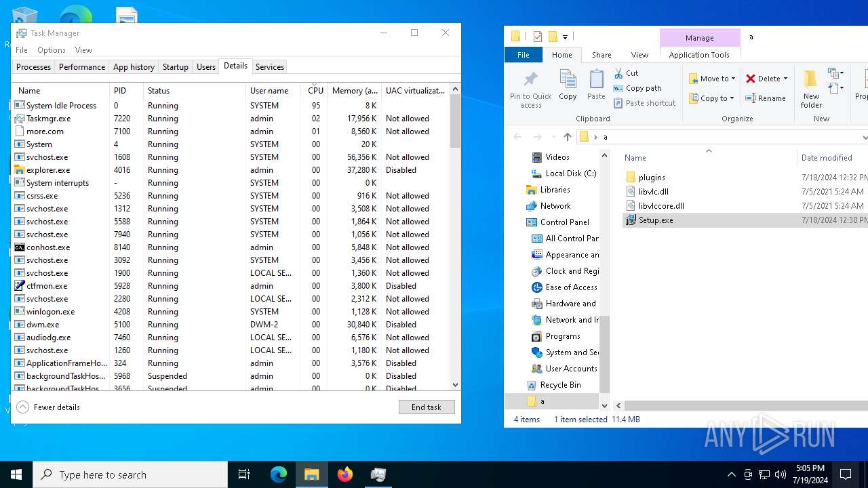
Task: Switch to the Processes tab
Action: click(33, 67)
